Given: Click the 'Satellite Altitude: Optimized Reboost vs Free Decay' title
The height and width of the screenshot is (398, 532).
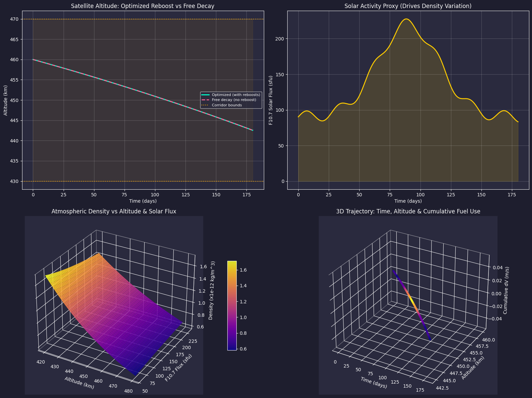Looking at the screenshot, I should coord(143,6).
